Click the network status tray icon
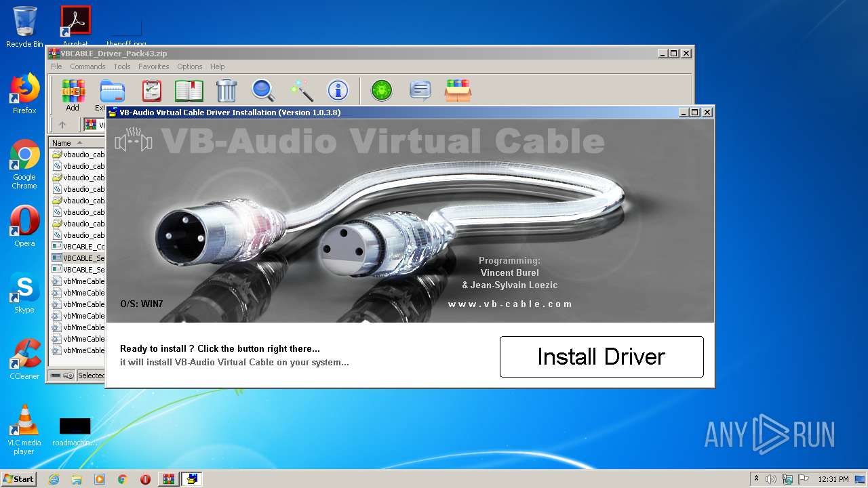Screen dimensions: 868x488 click(x=787, y=479)
